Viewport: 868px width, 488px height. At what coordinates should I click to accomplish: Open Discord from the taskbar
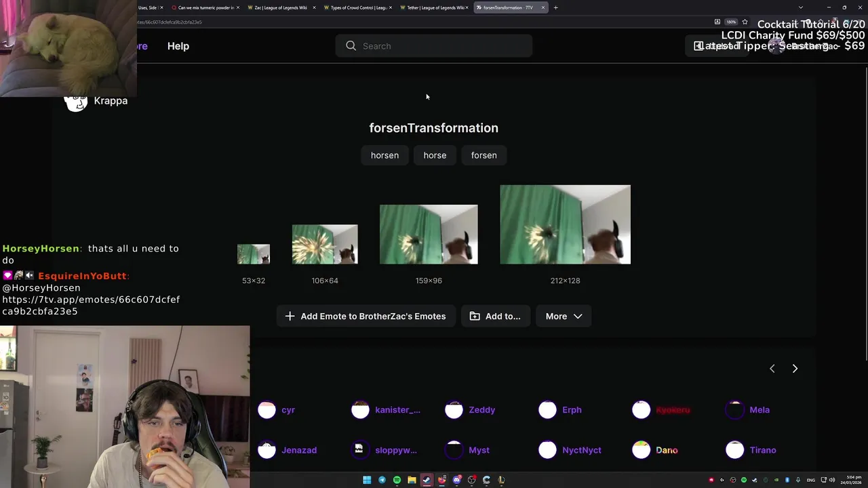[x=457, y=480]
